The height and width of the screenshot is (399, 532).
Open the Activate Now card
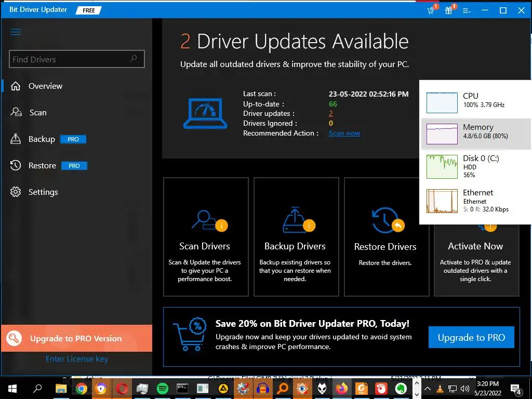click(476, 260)
